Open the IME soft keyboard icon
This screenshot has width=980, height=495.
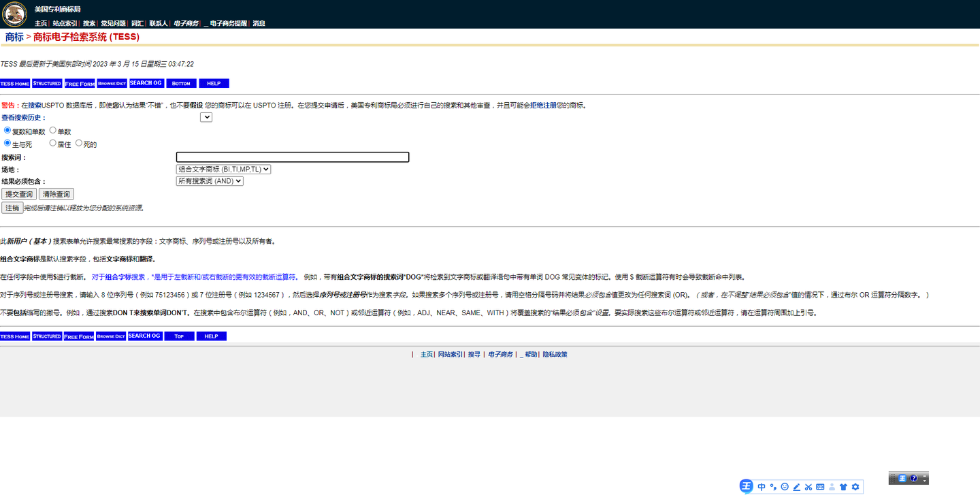click(820, 487)
